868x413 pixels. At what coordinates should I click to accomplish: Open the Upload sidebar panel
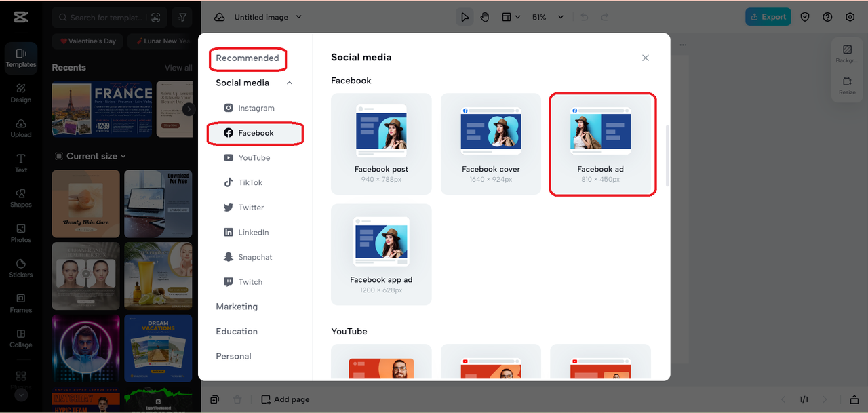pos(21,128)
